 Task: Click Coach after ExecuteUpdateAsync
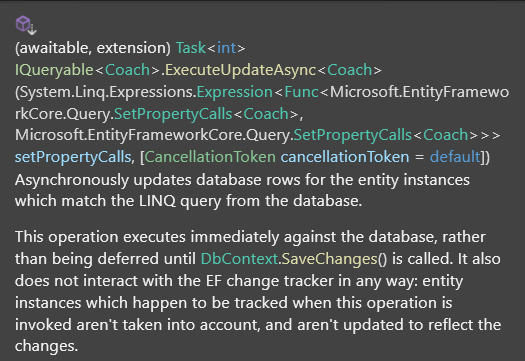point(350,70)
